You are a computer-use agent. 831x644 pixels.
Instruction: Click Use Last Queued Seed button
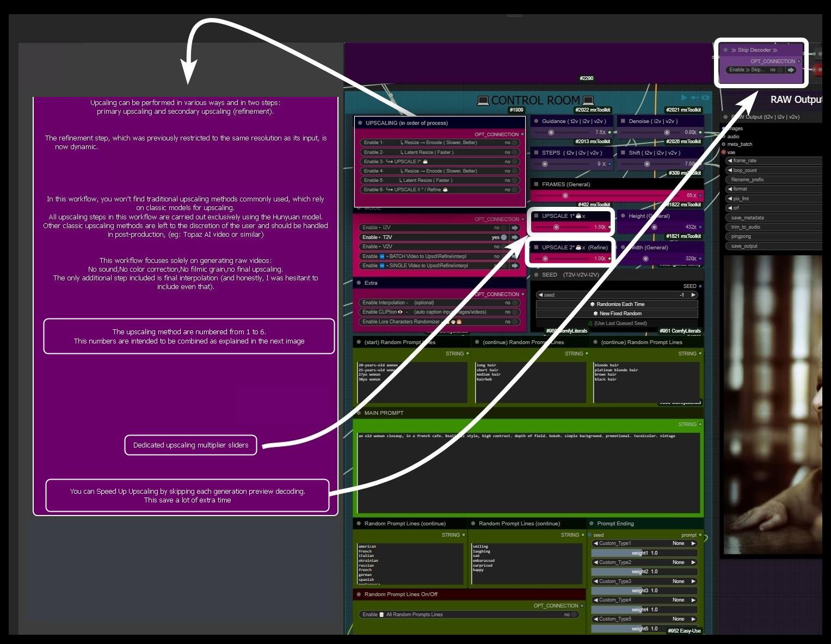coord(617,323)
